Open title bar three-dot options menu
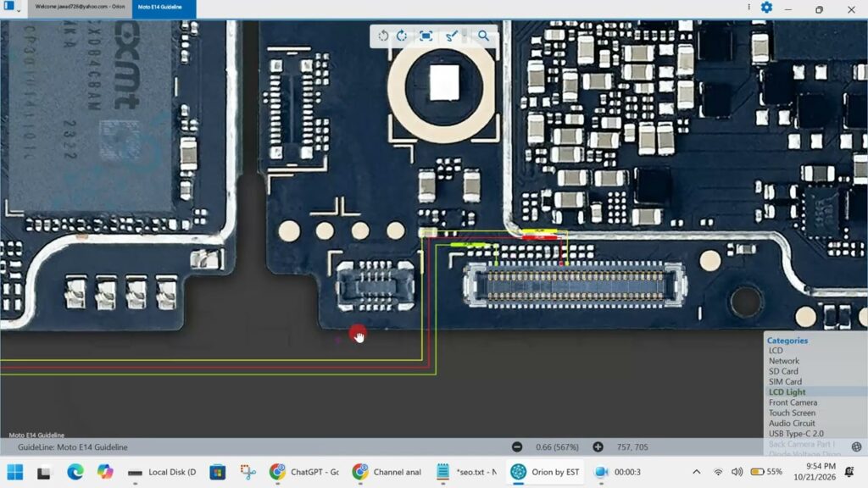Screen dimensions: 868x488 point(749,7)
